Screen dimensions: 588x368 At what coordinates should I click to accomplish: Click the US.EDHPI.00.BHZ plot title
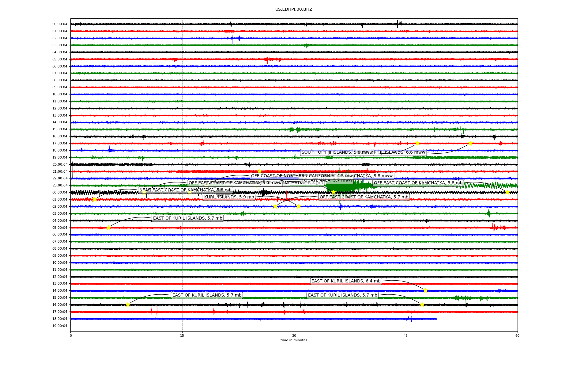click(294, 10)
